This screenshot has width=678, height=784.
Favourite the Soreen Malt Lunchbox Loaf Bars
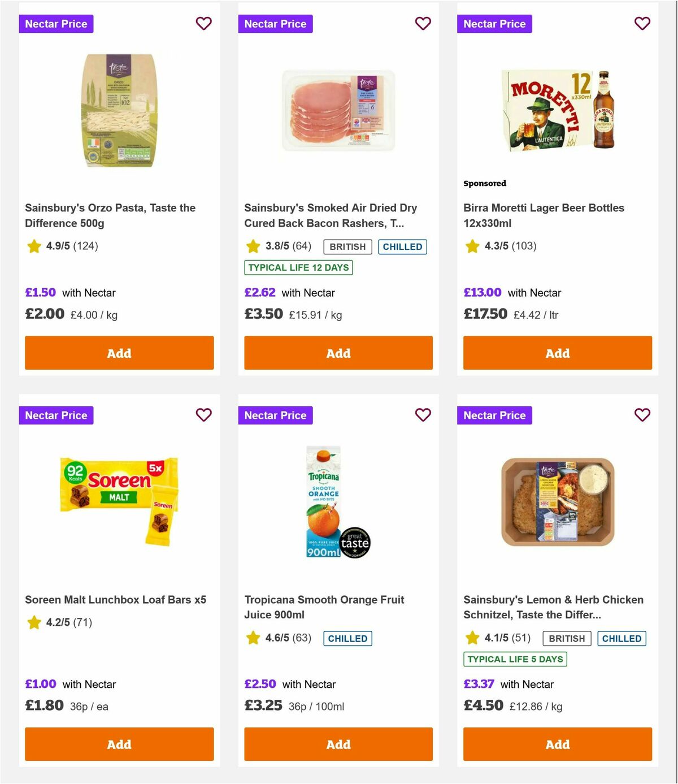pos(203,415)
